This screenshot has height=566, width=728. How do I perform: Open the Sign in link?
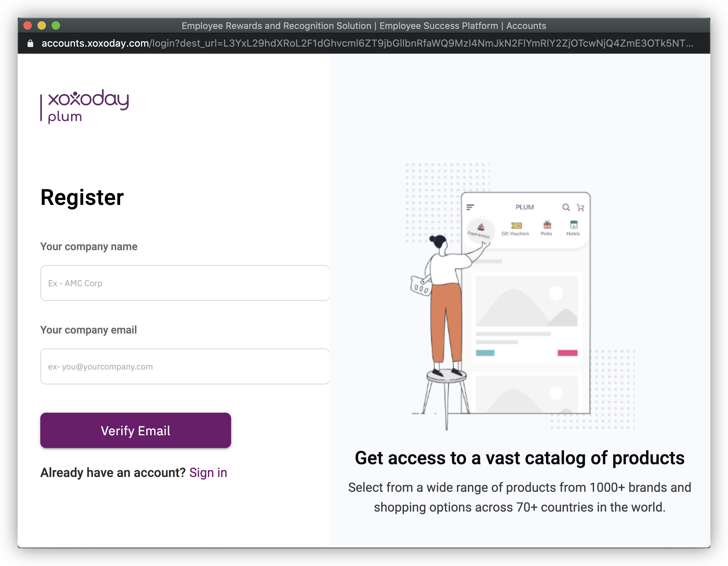click(x=208, y=473)
